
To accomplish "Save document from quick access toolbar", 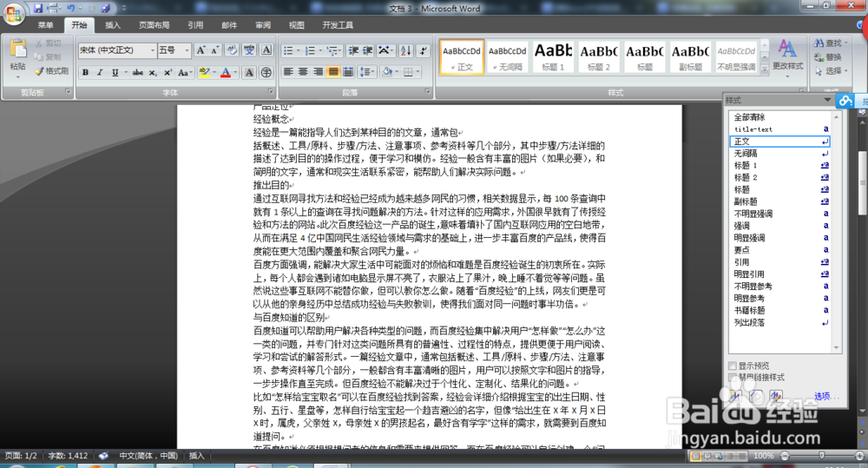I will tap(38, 8).
